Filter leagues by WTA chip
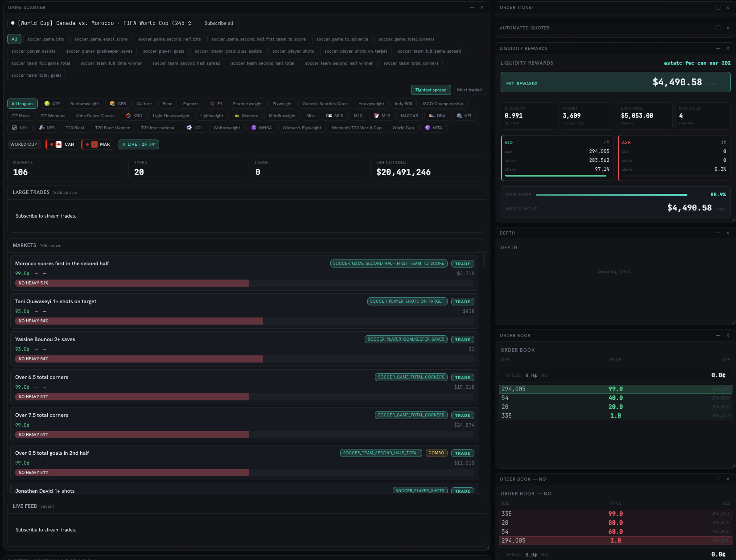Image resolution: width=736 pixels, height=560 pixels. [x=433, y=128]
